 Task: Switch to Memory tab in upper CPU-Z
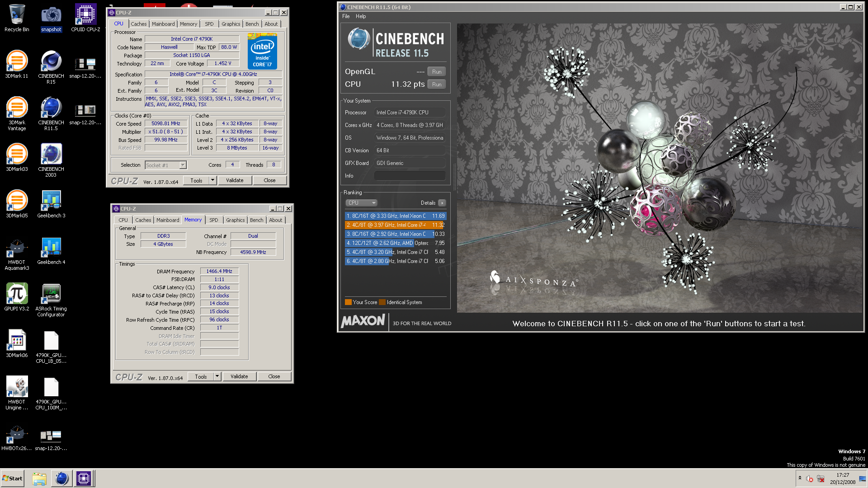(x=189, y=24)
